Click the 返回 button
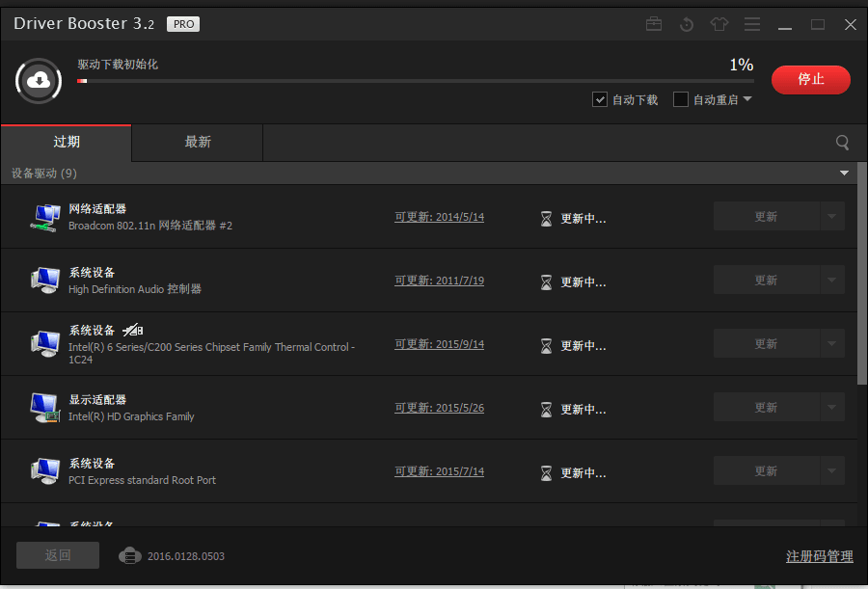Screen dimensions: 868x589 [x=58, y=555]
